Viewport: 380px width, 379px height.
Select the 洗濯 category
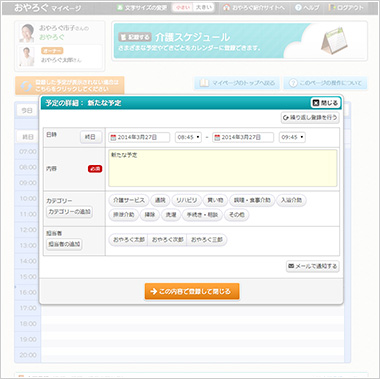[171, 215]
